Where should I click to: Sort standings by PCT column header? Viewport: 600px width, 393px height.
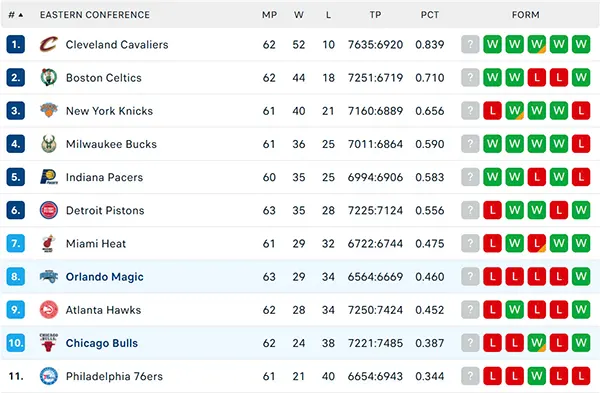(x=430, y=15)
